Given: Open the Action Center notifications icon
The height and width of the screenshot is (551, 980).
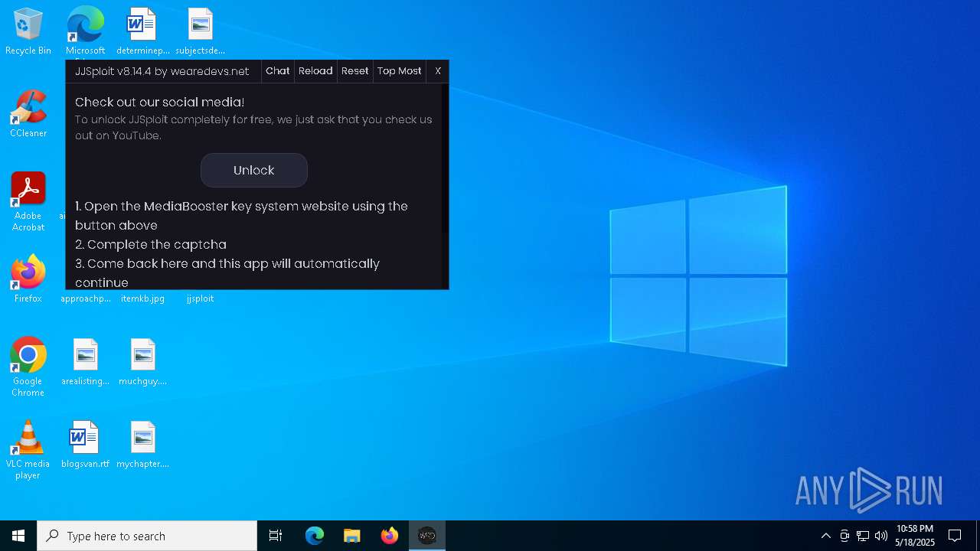Looking at the screenshot, I should pos(955,536).
